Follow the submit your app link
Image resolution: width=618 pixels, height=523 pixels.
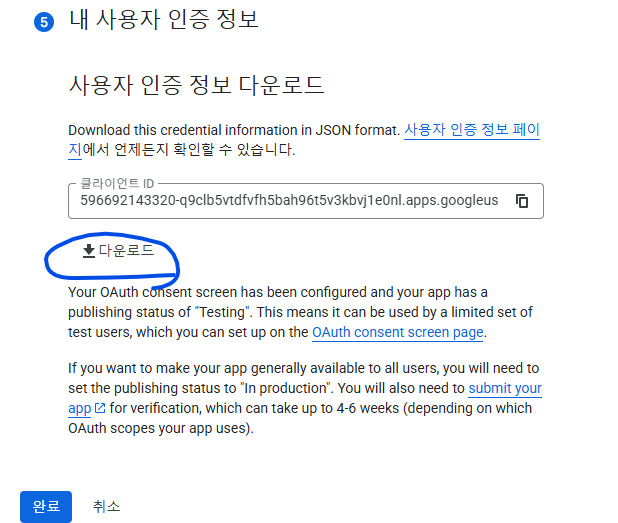(505, 388)
